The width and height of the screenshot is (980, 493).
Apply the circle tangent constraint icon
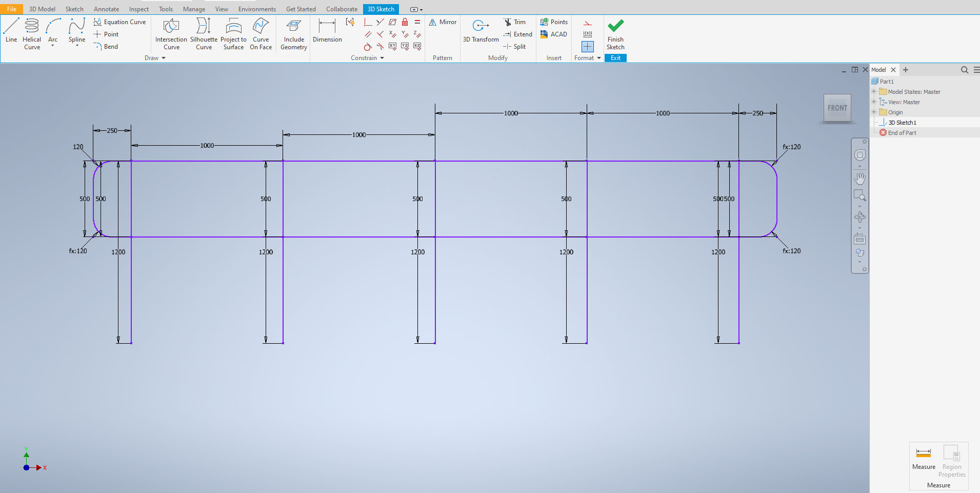(368, 47)
